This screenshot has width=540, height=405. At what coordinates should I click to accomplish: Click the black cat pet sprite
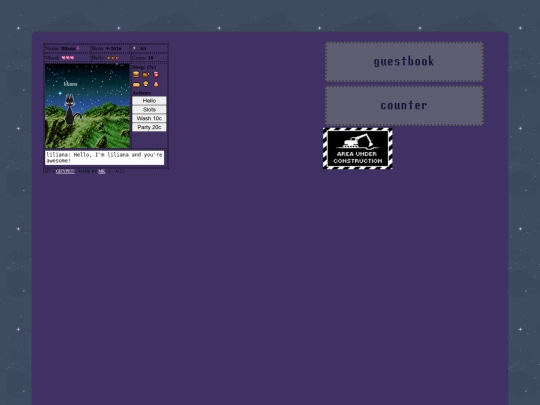(x=71, y=110)
